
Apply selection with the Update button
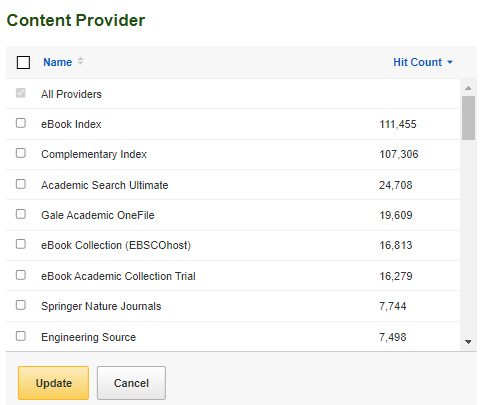(53, 383)
